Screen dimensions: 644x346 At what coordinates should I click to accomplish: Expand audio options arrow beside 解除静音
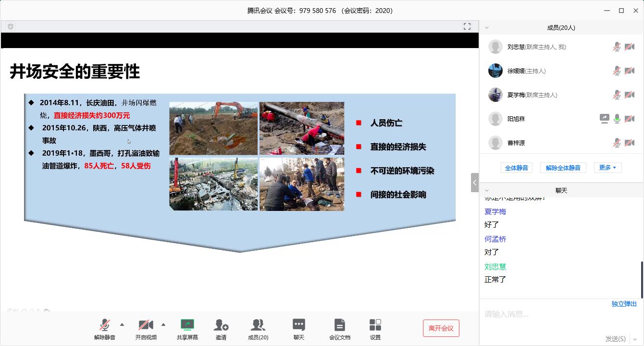(122, 325)
